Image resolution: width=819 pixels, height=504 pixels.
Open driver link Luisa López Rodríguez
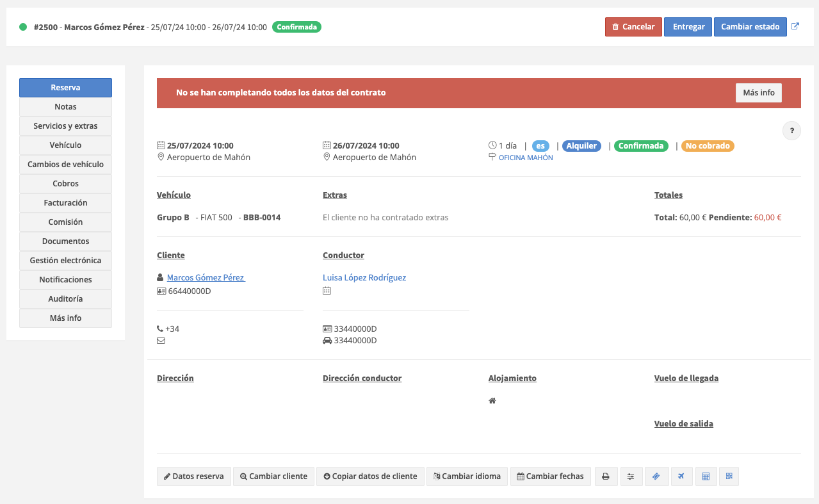click(364, 278)
